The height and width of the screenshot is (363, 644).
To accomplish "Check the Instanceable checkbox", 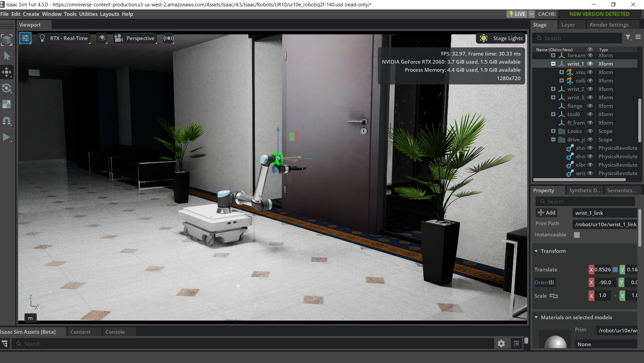I will [577, 235].
